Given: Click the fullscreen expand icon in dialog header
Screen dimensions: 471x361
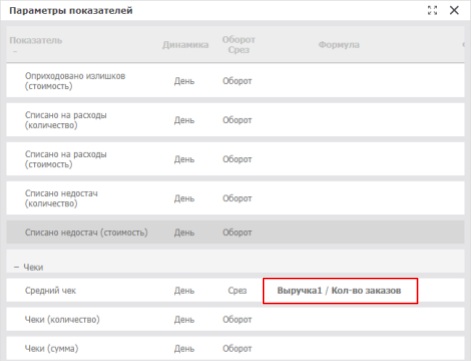Looking at the screenshot, I should tap(432, 10).
